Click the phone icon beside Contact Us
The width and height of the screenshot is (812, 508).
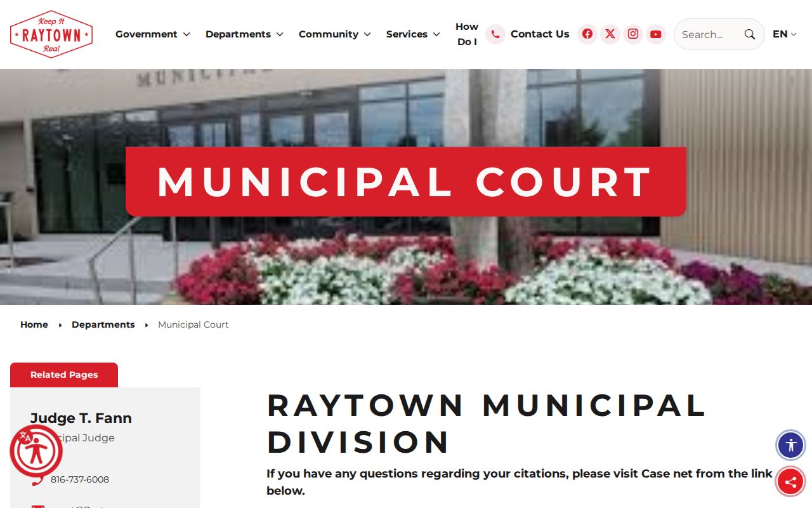pos(495,34)
